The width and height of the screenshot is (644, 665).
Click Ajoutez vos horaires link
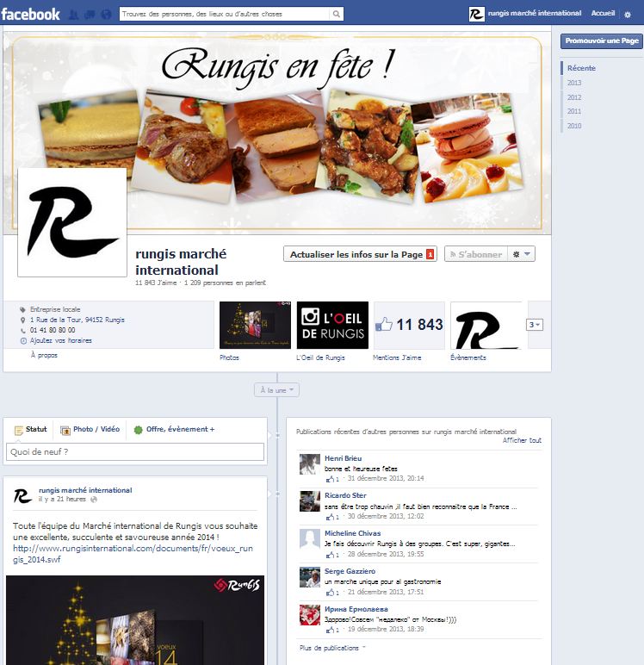pyautogui.click(x=60, y=340)
